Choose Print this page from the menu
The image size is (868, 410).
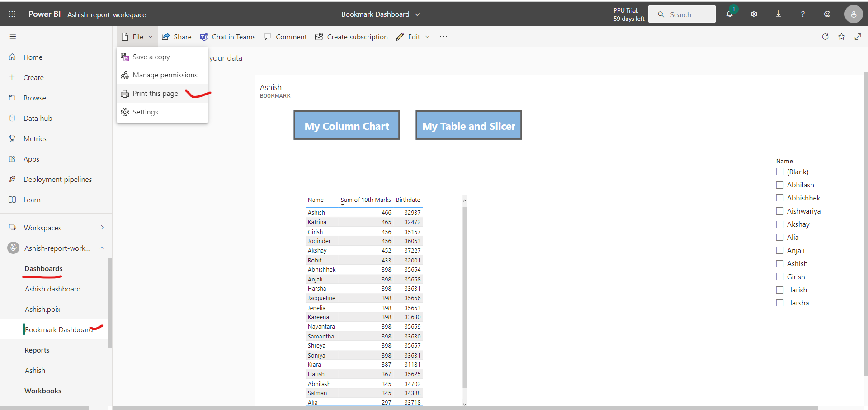[156, 93]
